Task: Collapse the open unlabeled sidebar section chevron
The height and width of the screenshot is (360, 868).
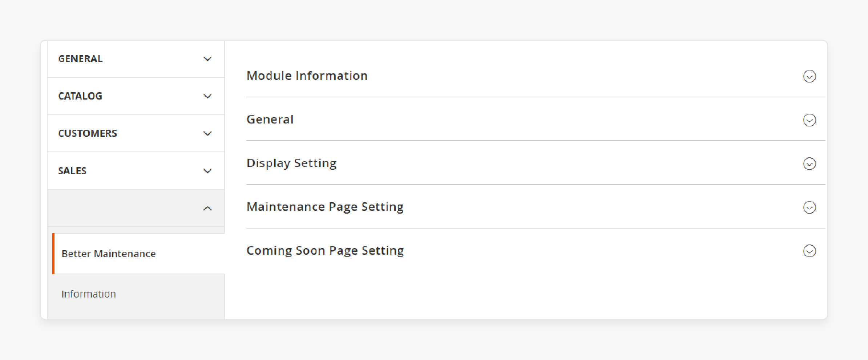Action: [x=207, y=208]
